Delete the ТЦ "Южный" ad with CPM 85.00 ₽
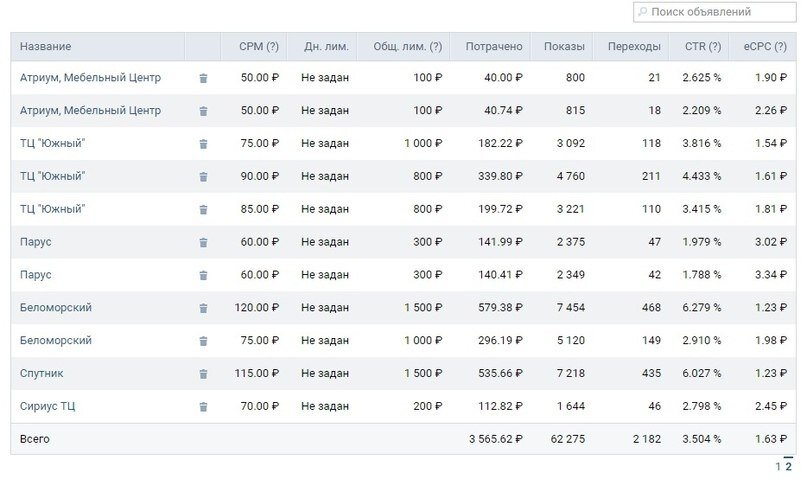This screenshot has height=479, width=807. coord(203,210)
